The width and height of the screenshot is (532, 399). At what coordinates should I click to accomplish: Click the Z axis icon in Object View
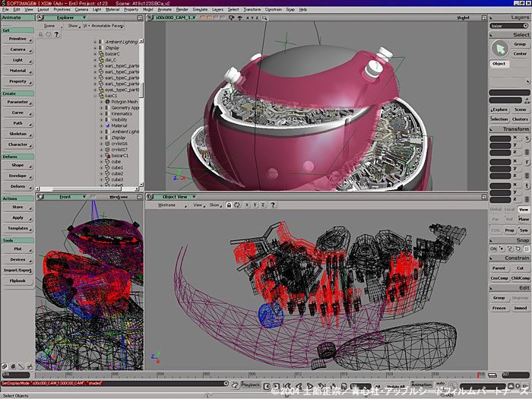[263, 205]
